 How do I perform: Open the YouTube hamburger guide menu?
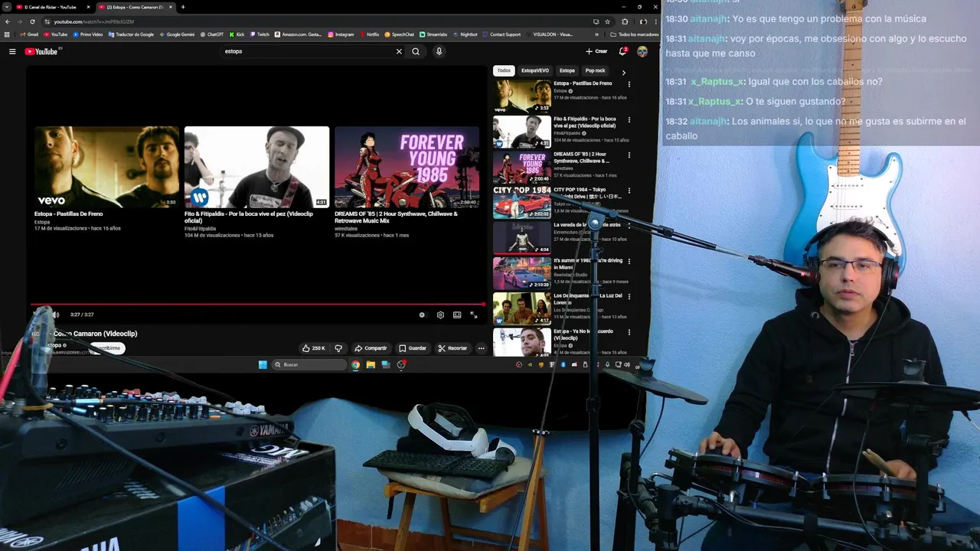(12, 51)
